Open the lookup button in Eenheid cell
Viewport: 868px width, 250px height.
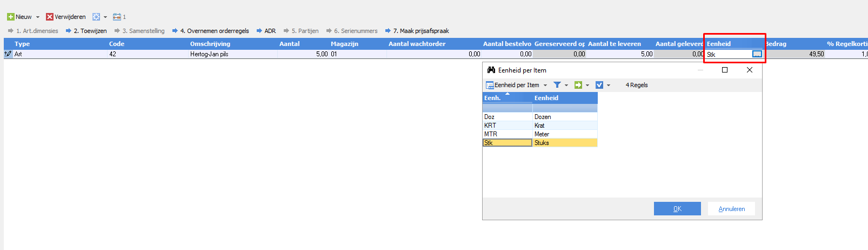tap(757, 54)
